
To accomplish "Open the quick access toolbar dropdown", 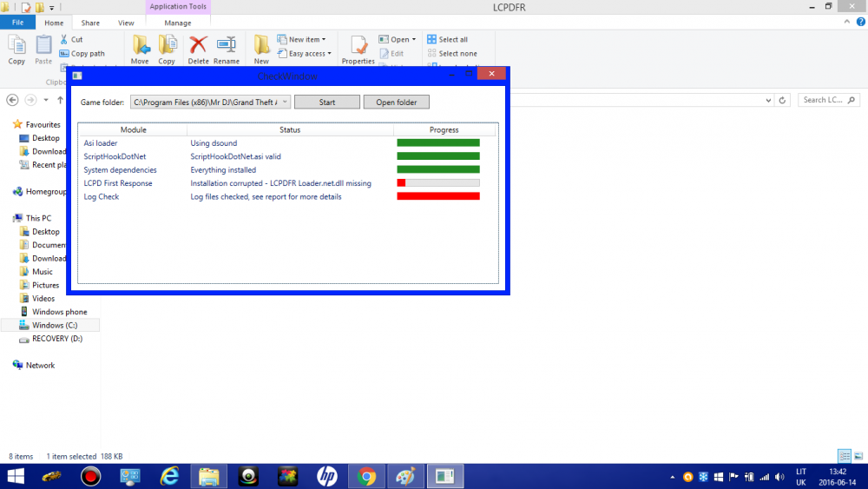I will [x=51, y=8].
